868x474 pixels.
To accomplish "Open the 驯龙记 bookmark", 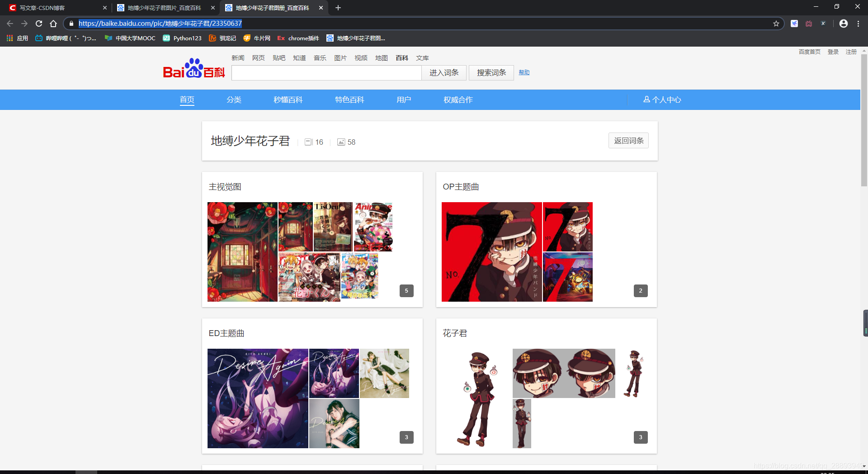I will coord(222,38).
